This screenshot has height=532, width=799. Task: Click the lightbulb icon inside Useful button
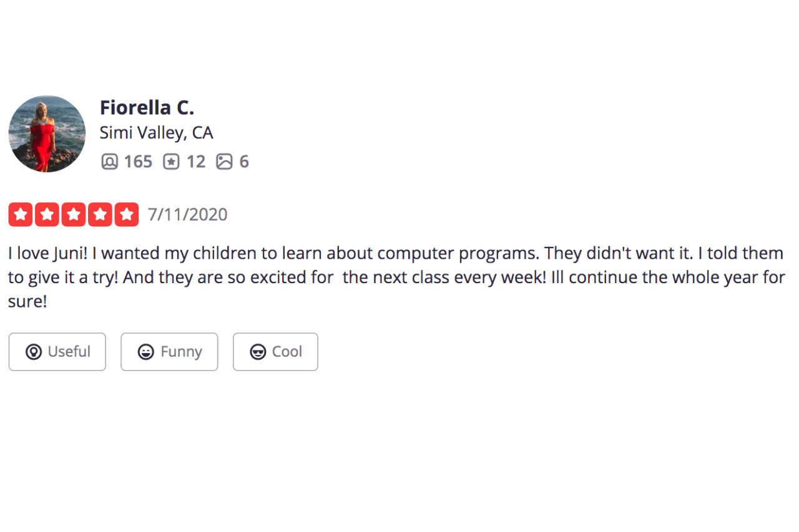pos(33,352)
